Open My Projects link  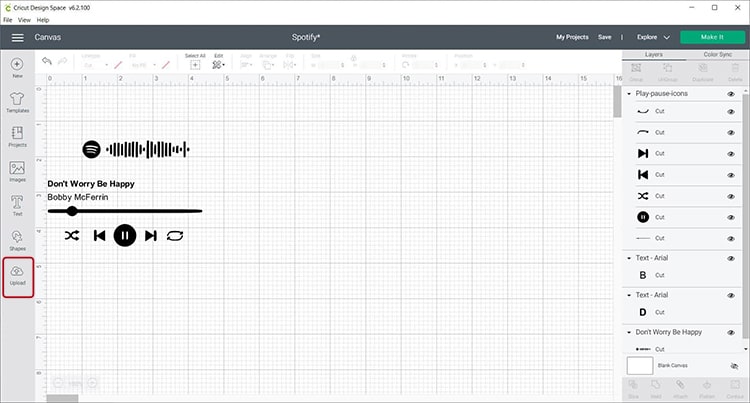(572, 37)
